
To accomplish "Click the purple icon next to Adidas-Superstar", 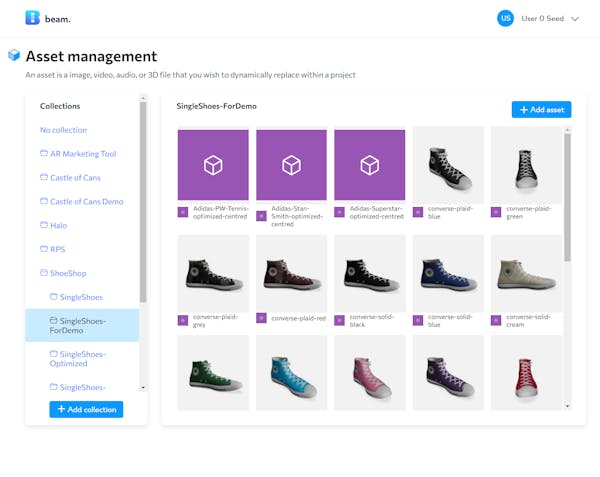I will coord(339,212).
